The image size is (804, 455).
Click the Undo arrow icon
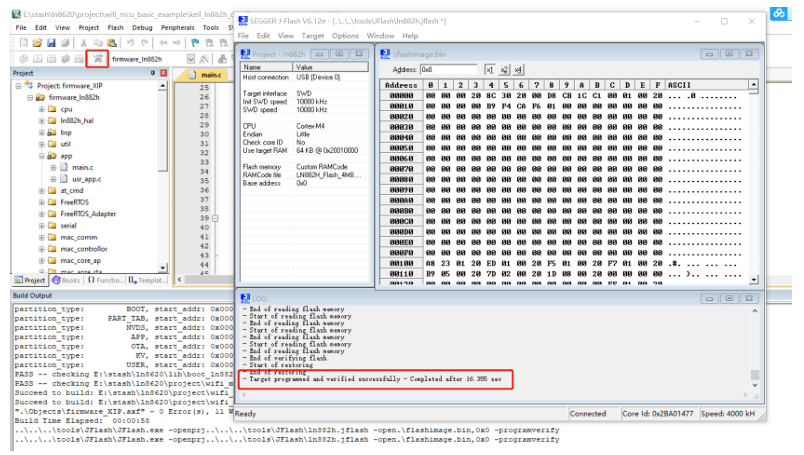point(130,43)
